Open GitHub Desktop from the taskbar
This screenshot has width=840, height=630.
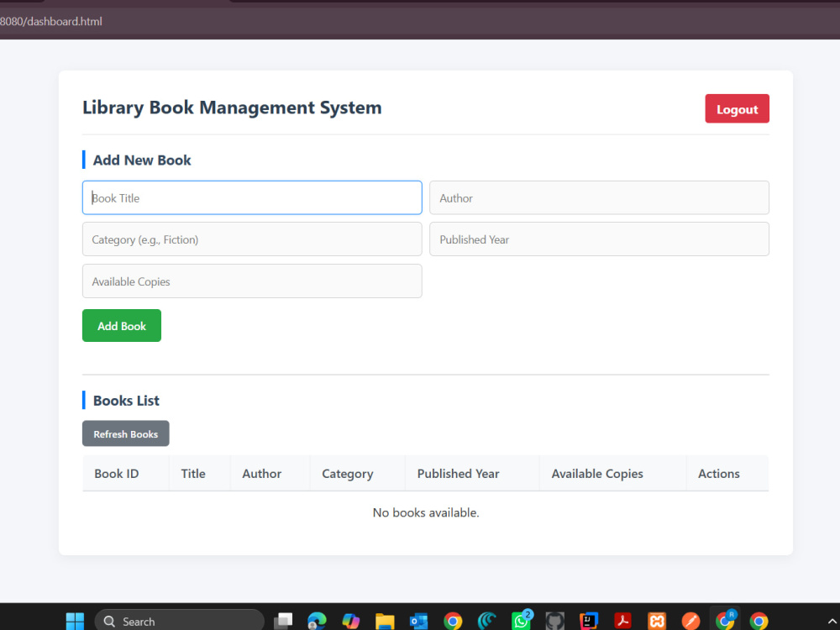click(x=555, y=622)
